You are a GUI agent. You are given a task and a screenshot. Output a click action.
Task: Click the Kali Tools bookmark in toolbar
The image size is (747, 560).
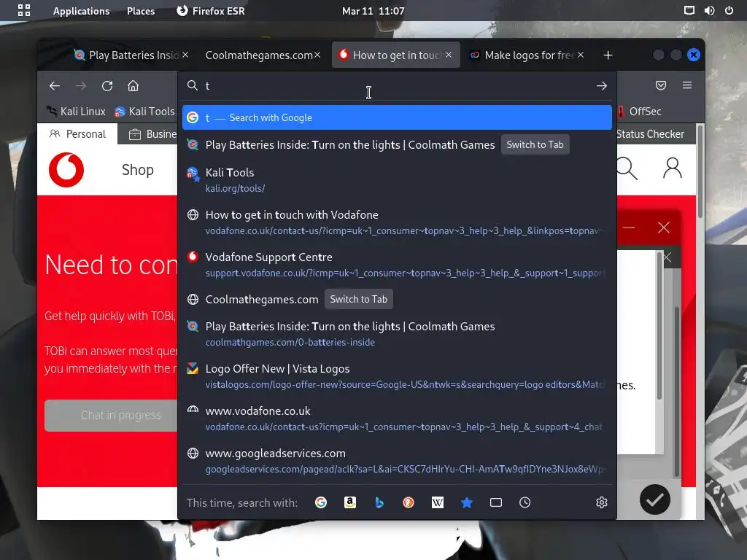click(x=145, y=112)
